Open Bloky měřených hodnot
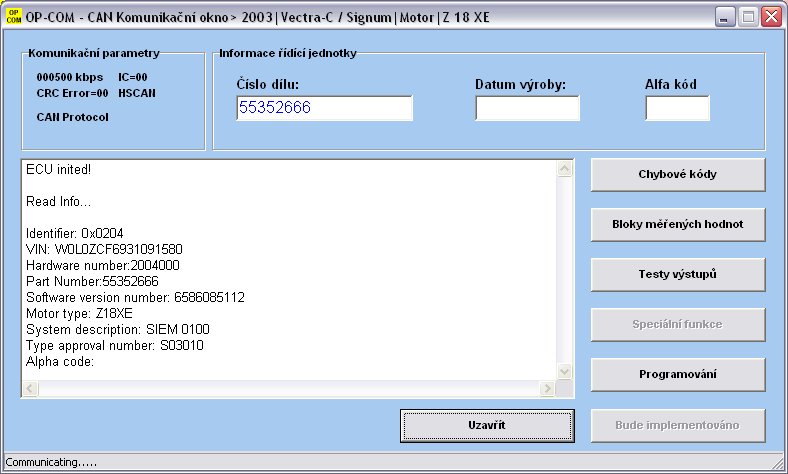 [x=678, y=225]
